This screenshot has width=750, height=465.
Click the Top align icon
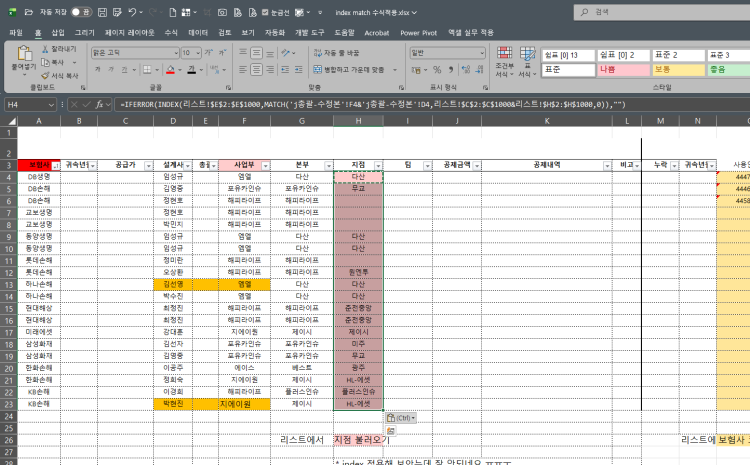[243, 53]
